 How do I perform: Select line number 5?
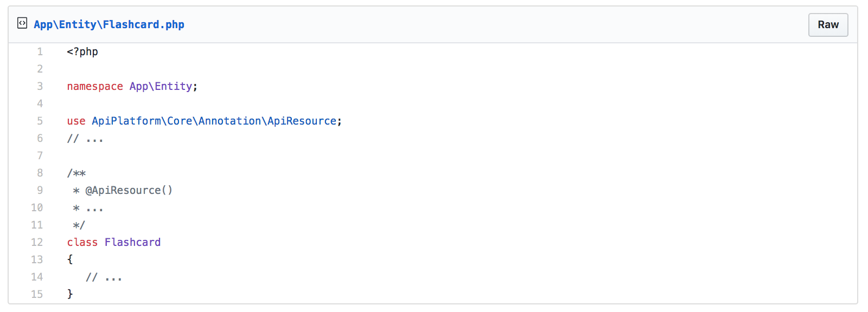pos(40,121)
